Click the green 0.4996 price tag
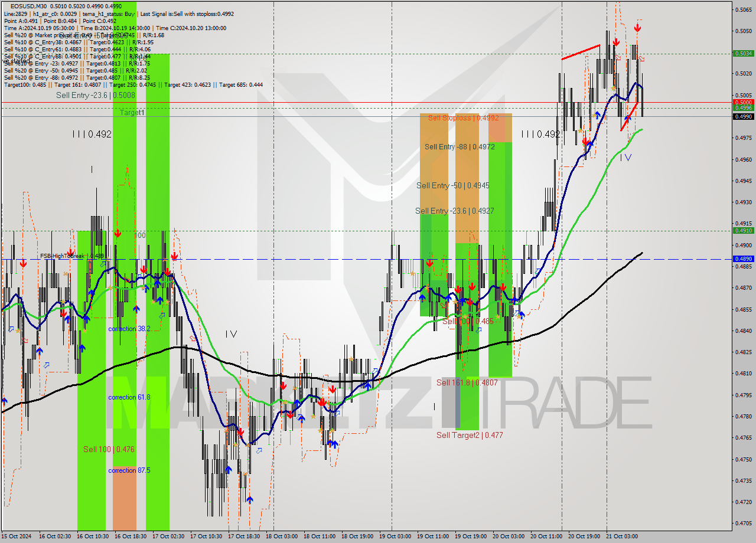Screen dimensions: 756x543 tap(743, 107)
